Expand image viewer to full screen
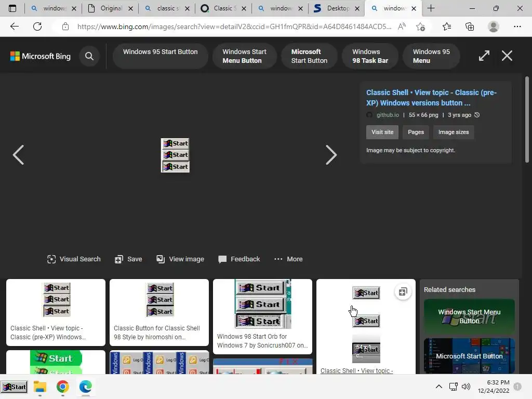Screen dimensions: 532x399 pos(484,56)
